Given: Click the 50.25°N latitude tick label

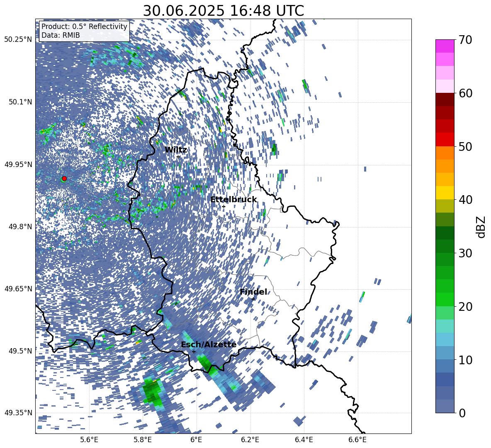Looking at the screenshot, I should click(x=18, y=40).
